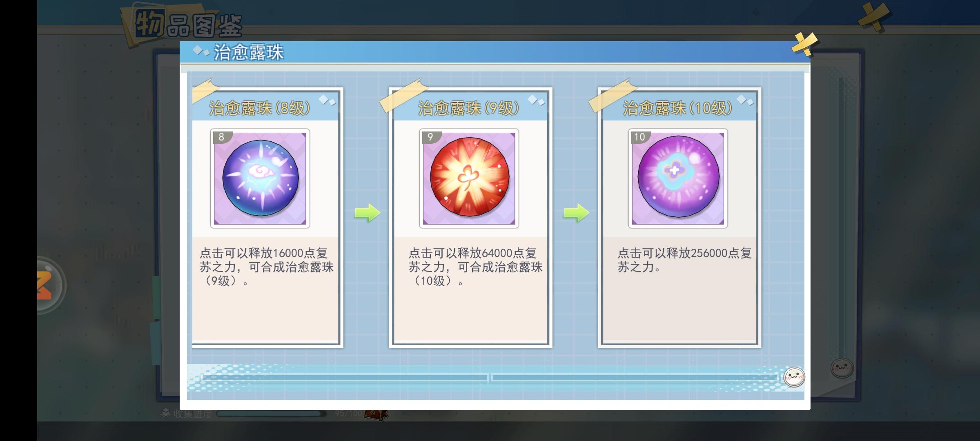The height and width of the screenshot is (441, 980).
Task: Select the 治愈露珠(9级) card title
Action: point(469,108)
